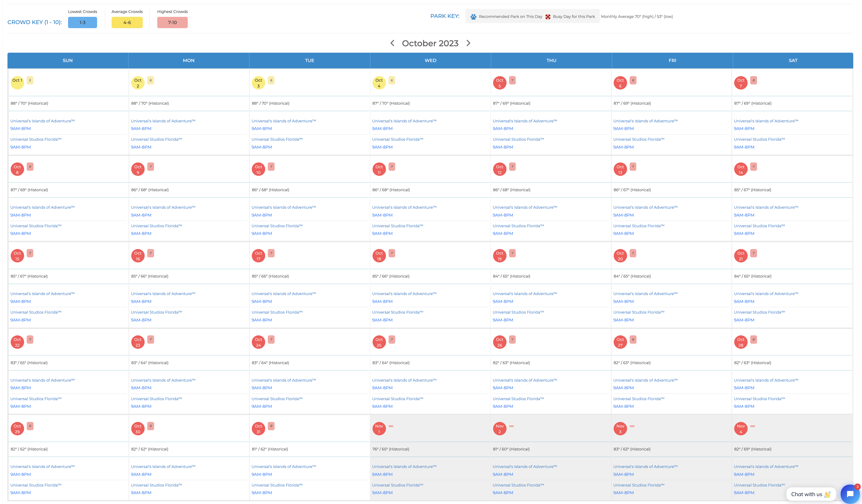862x504 pixels.
Task: Click the WED column header
Action: pos(430,61)
